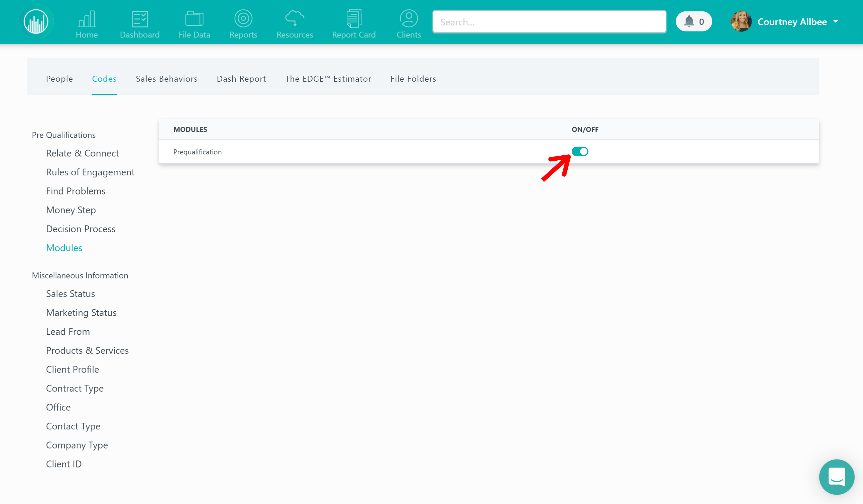Turn off the Prequalification module toggle
Screen dimensions: 863x504
[580, 152]
